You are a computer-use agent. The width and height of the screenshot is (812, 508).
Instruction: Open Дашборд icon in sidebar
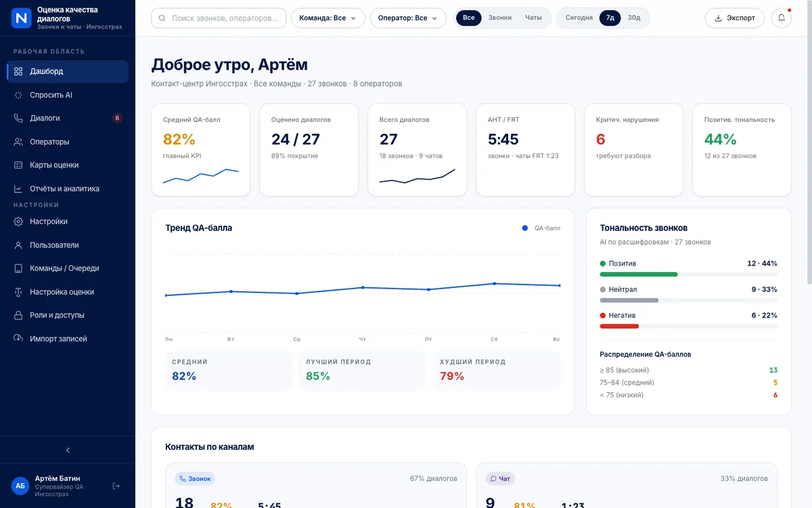pos(18,71)
